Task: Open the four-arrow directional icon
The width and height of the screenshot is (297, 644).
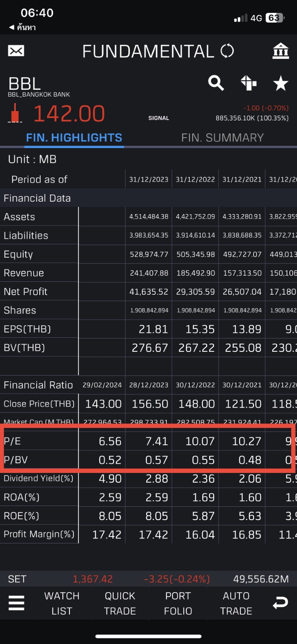Action: click(248, 83)
